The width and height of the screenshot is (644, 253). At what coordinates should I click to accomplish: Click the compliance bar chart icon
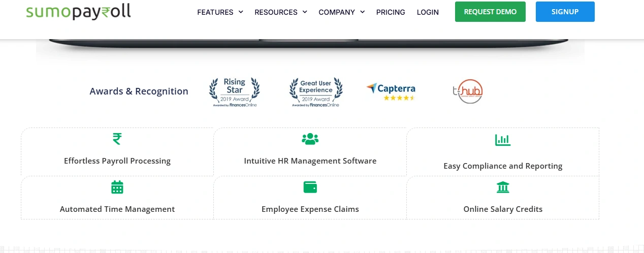(503, 140)
